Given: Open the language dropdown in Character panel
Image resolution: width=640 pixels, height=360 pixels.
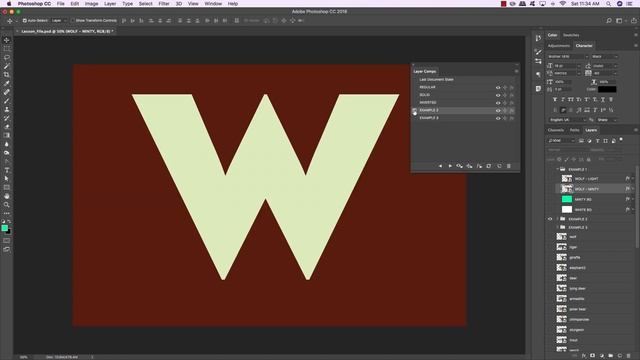Looking at the screenshot, I should point(567,120).
